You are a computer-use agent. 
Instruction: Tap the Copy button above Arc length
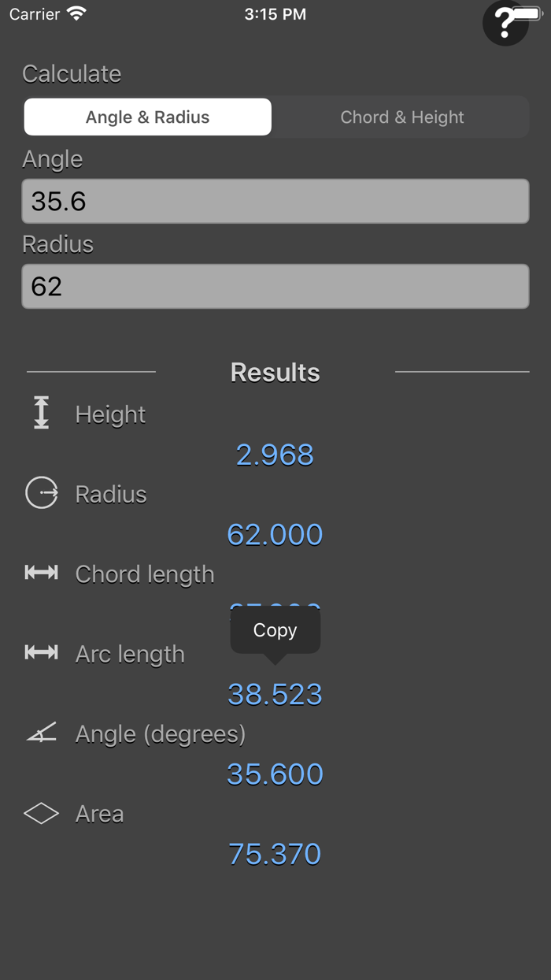tap(275, 629)
